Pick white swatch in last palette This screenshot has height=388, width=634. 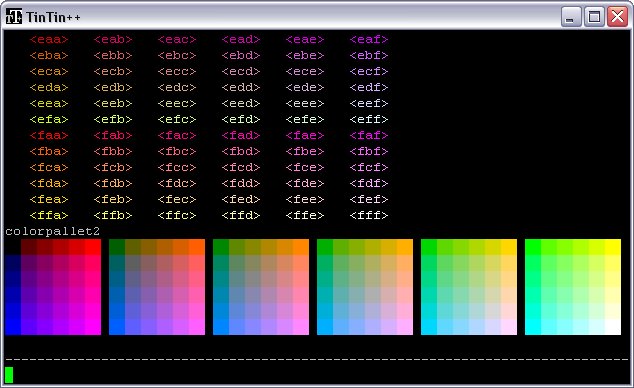point(613,327)
